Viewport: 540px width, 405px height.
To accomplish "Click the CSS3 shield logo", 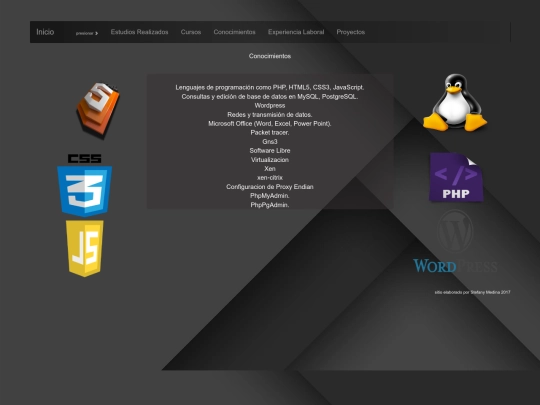I will click(85, 185).
